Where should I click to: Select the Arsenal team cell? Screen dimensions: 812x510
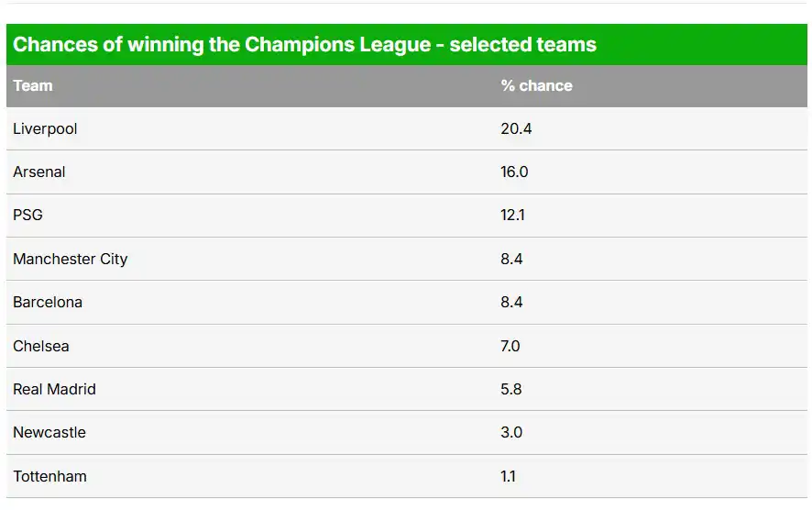click(39, 172)
